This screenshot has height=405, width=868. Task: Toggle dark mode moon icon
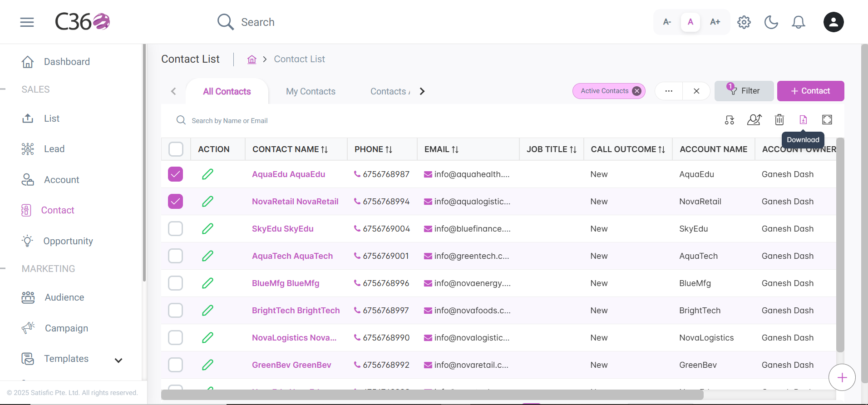coord(771,22)
